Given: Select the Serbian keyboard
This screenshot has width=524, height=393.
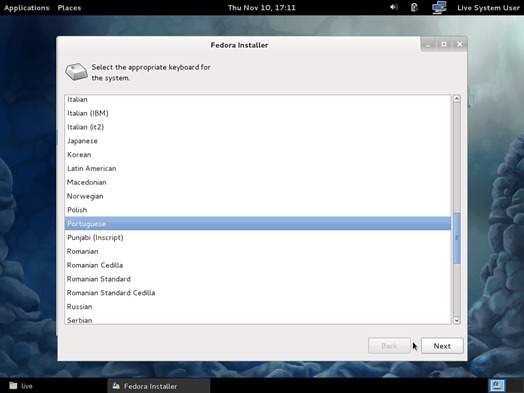Looking at the screenshot, I should tap(258, 320).
